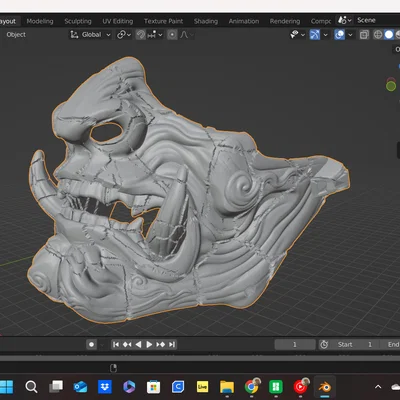Open the UV Editing workspace tab
400x400 pixels.
117,21
